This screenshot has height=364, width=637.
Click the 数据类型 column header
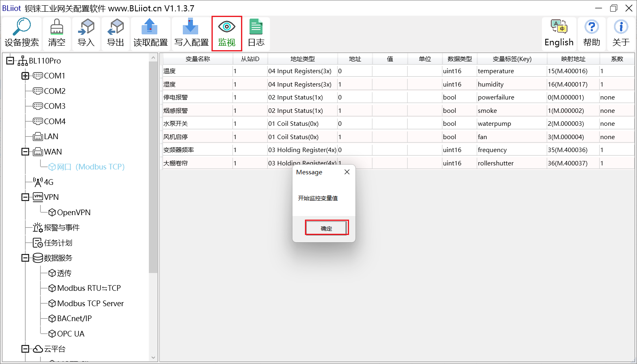coord(459,59)
